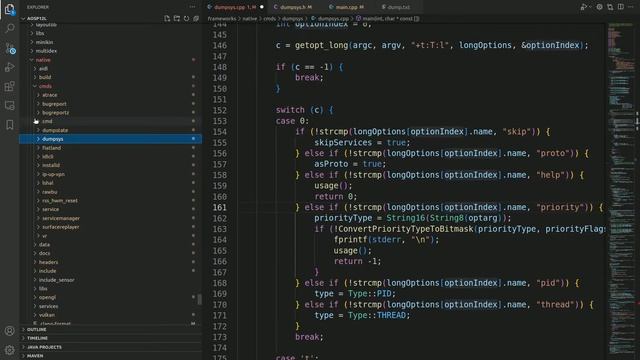Split the editor to the right

point(620,7)
